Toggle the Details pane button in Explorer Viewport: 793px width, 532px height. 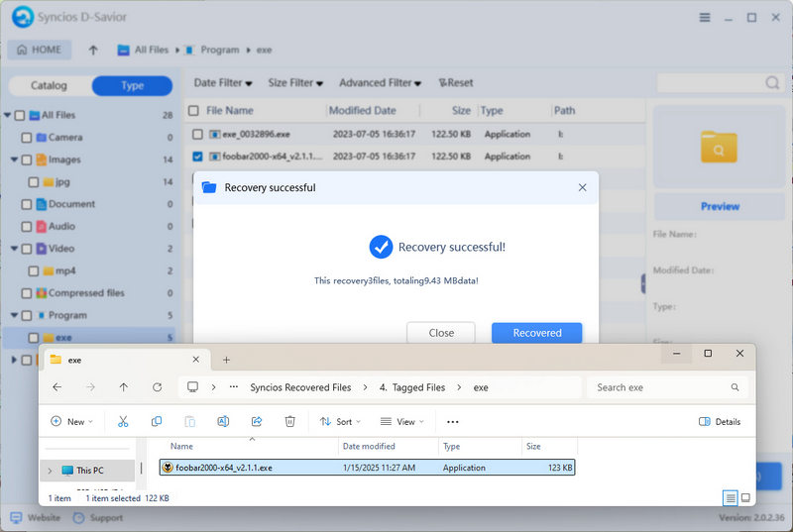coord(720,421)
